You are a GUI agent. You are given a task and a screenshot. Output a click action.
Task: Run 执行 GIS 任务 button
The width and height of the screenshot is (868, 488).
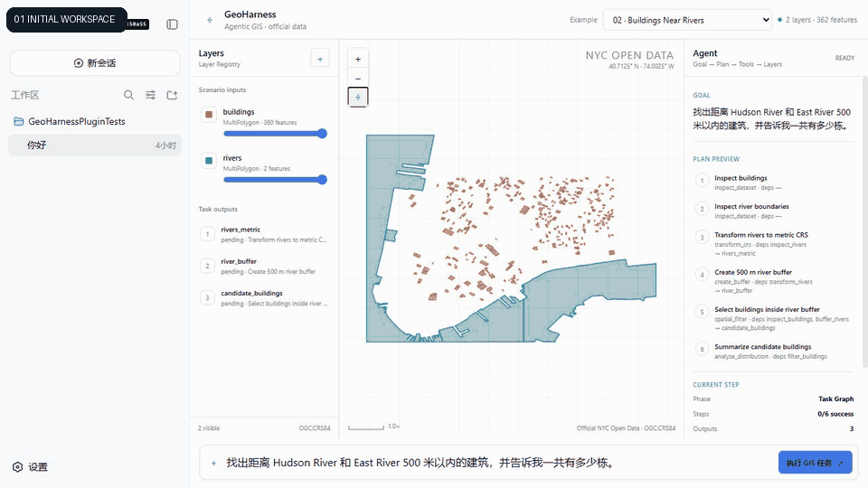coord(815,463)
